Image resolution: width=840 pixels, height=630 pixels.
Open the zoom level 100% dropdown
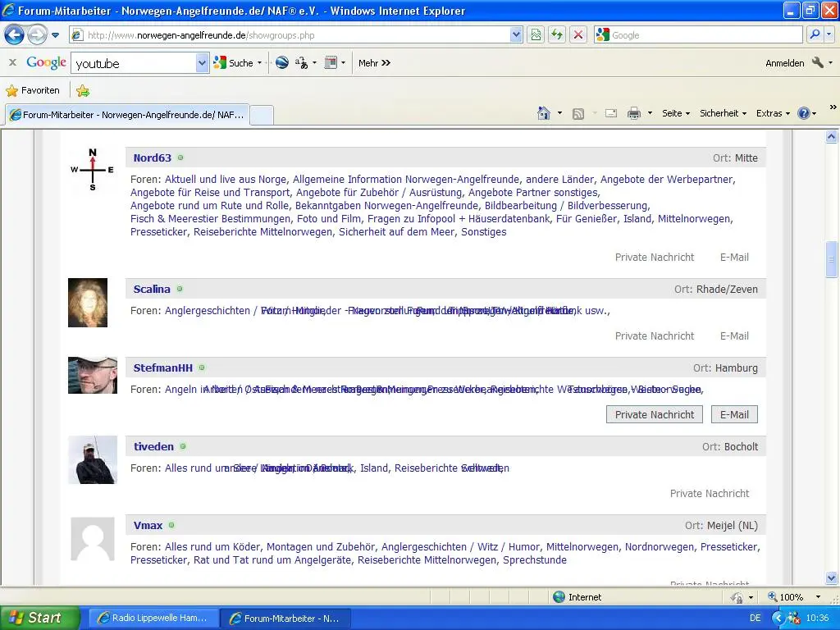(817, 597)
